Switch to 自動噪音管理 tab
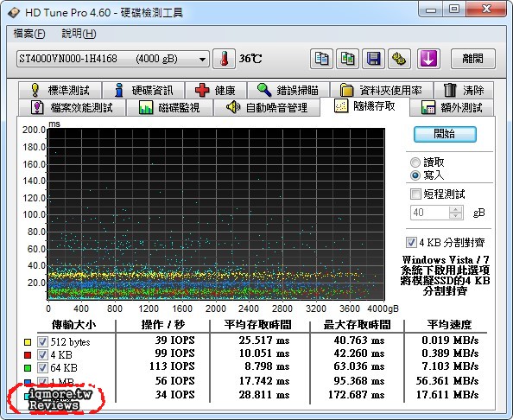This screenshot has width=513, height=420. [267, 107]
